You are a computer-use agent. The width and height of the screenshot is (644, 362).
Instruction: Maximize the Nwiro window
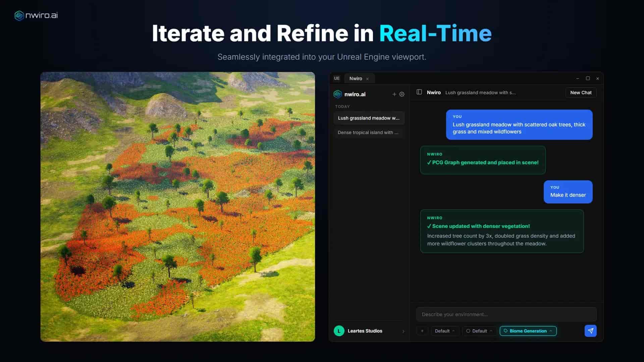pos(588,78)
